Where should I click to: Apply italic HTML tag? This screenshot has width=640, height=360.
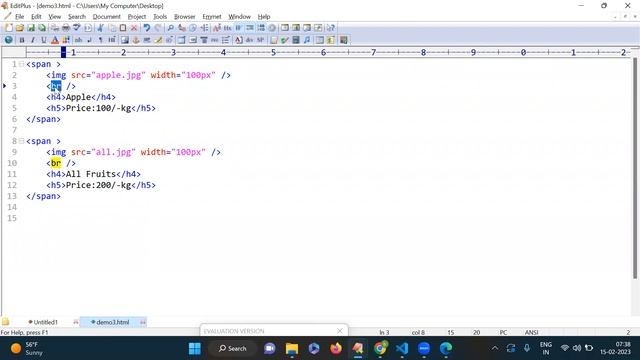pos(33,40)
